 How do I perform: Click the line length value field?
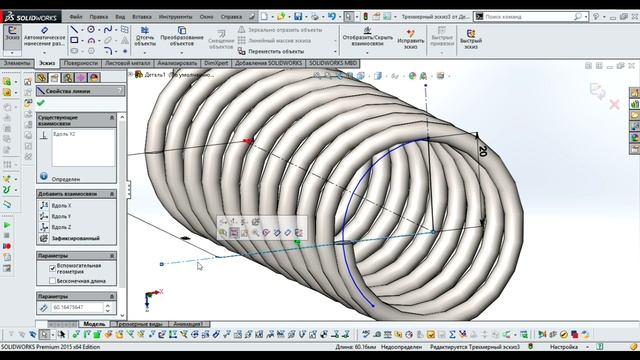pos(78,307)
